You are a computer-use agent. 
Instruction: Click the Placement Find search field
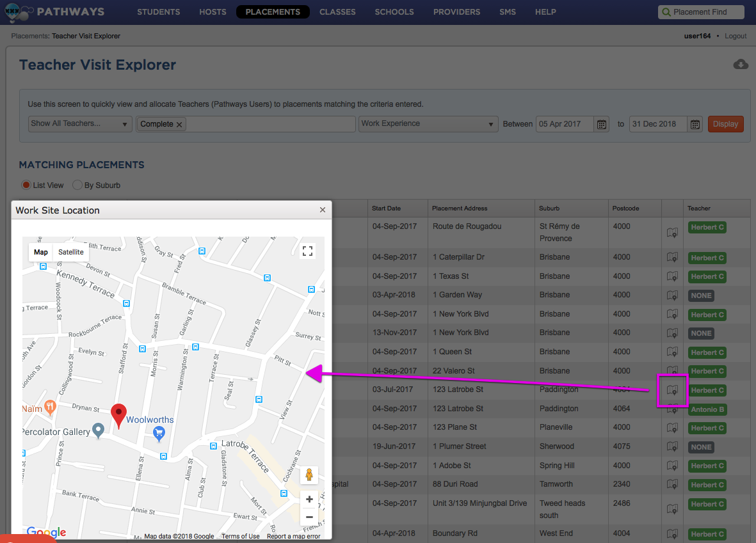tap(701, 12)
